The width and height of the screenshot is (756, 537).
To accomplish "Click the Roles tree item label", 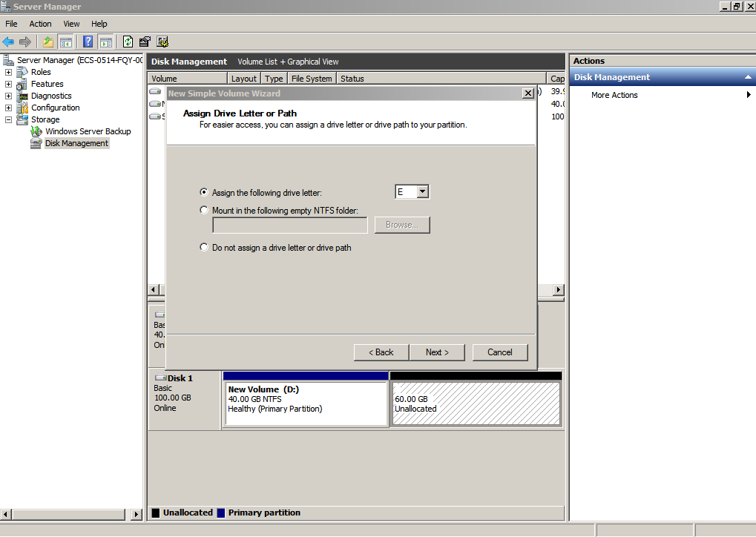I will click(x=41, y=72).
